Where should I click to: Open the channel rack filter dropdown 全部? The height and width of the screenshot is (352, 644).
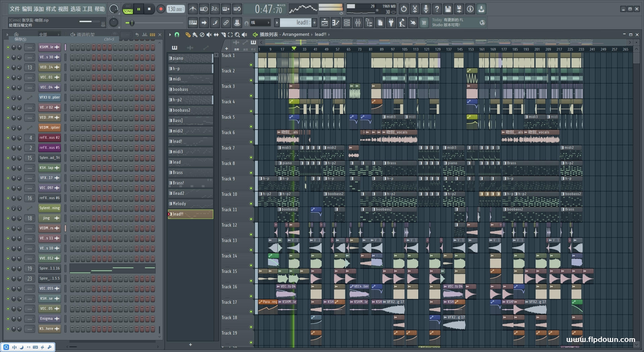[x=49, y=35]
